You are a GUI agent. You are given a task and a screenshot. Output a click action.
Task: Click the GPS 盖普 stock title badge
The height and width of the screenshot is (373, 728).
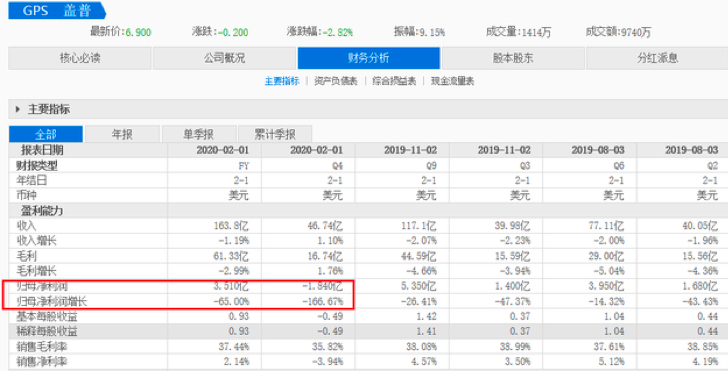pos(57,10)
